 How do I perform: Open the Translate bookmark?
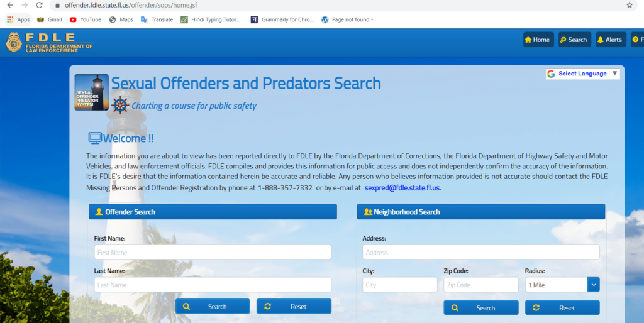tap(157, 19)
